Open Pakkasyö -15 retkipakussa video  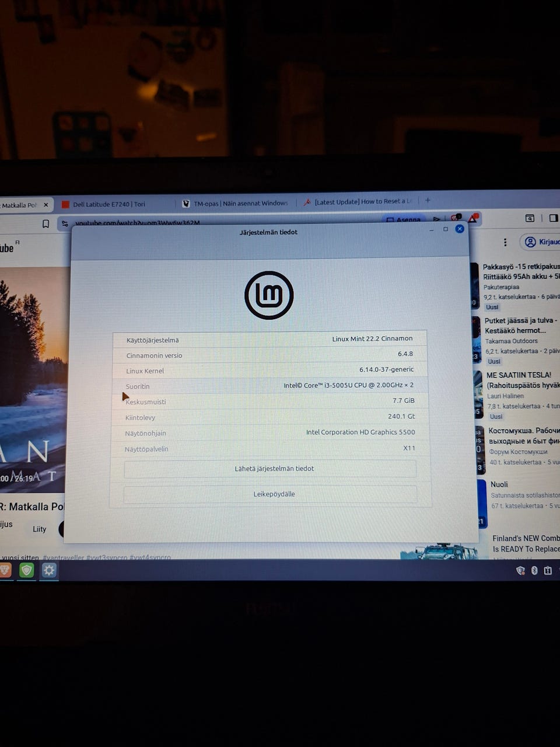[x=521, y=271]
